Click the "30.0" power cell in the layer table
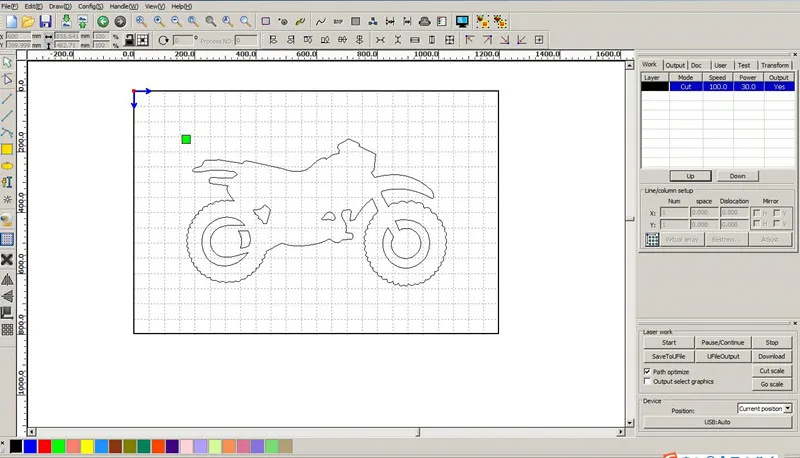 748,87
